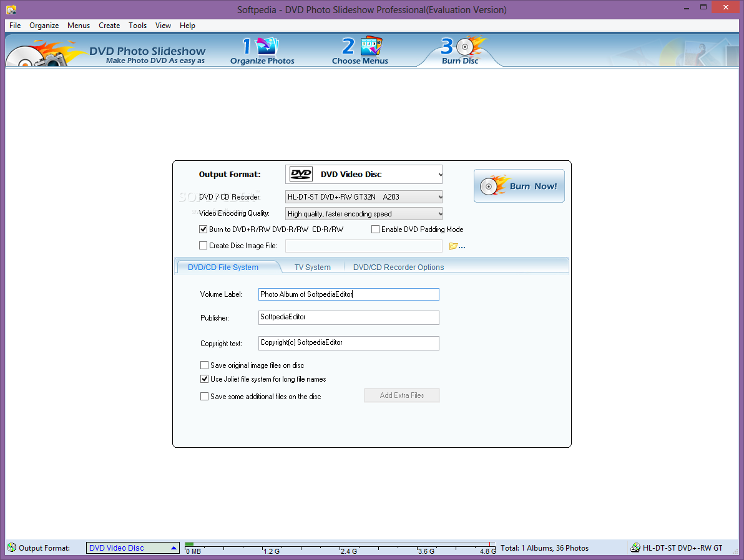Switch to DVD/CD Recorder Options tab
This screenshot has width=744, height=560.
pos(399,268)
